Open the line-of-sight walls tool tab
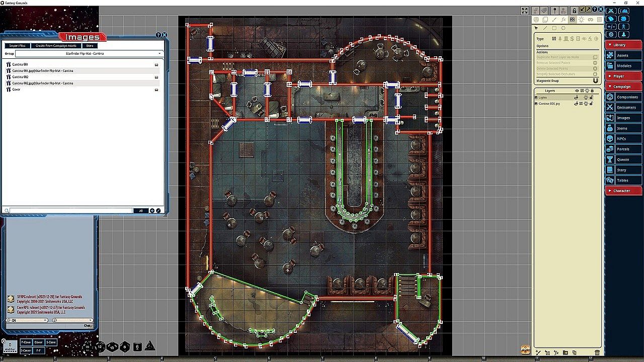The image size is (644, 362). click(573, 20)
